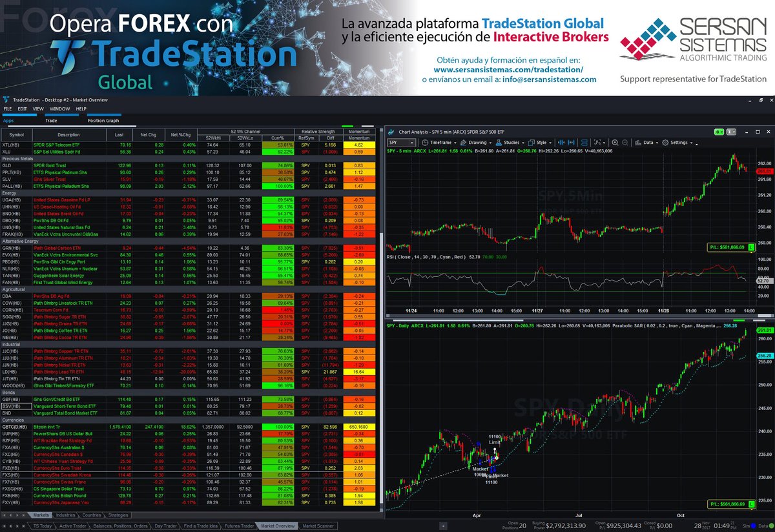Open the VIEW menu
The height and width of the screenshot is (532, 775).
coord(38,108)
